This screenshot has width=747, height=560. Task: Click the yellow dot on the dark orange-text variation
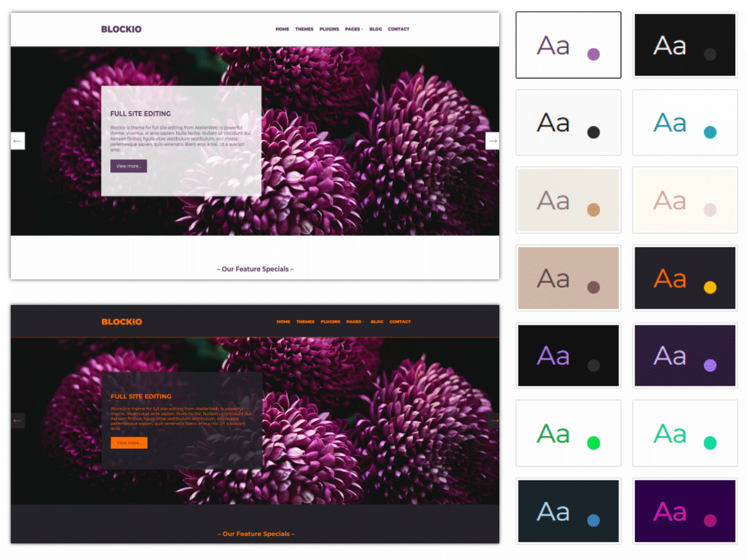click(x=710, y=288)
